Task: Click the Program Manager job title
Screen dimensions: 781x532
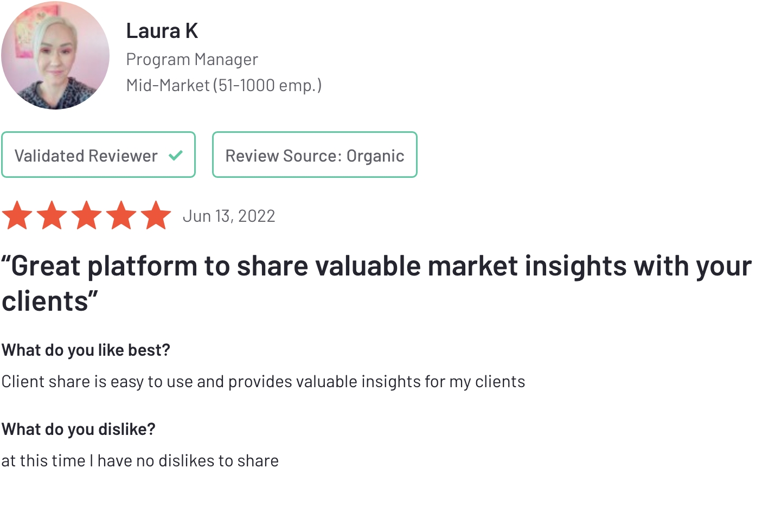Action: point(192,59)
